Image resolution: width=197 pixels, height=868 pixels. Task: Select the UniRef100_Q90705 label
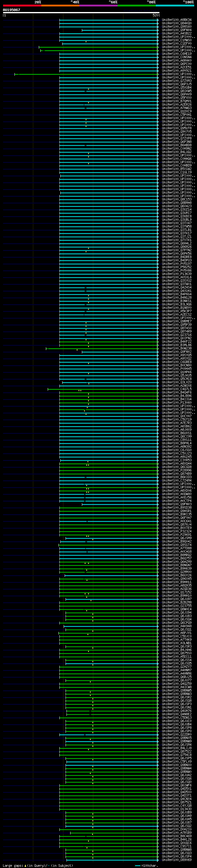tap(177, 131)
